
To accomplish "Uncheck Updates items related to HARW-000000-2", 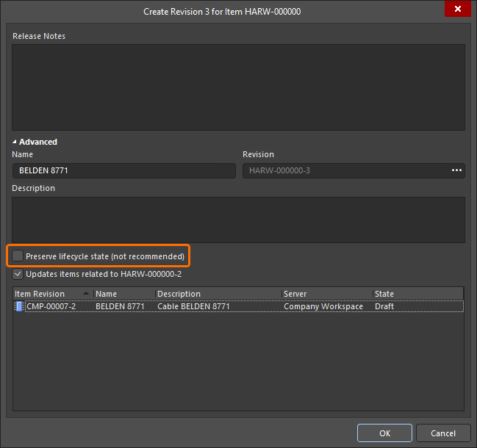I will tap(18, 274).
